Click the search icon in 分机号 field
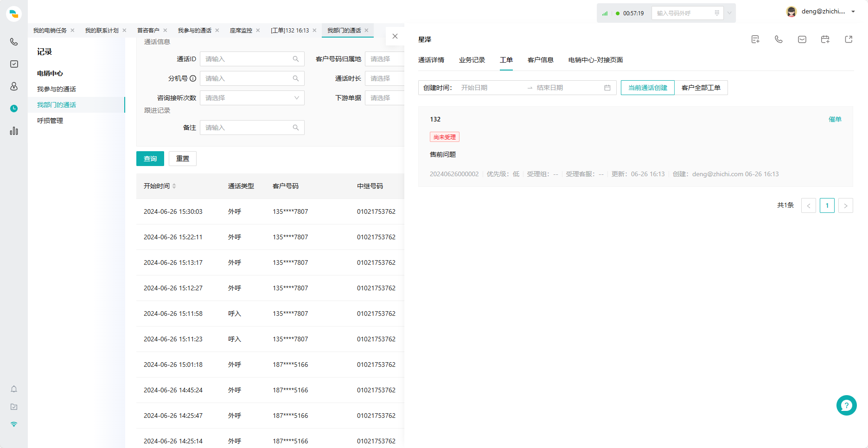The width and height of the screenshot is (868, 448). point(296,78)
